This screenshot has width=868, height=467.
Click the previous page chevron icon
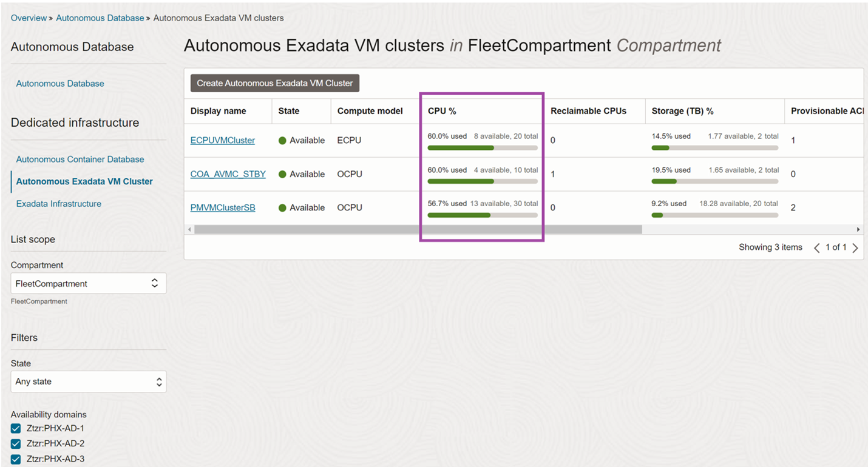click(816, 247)
